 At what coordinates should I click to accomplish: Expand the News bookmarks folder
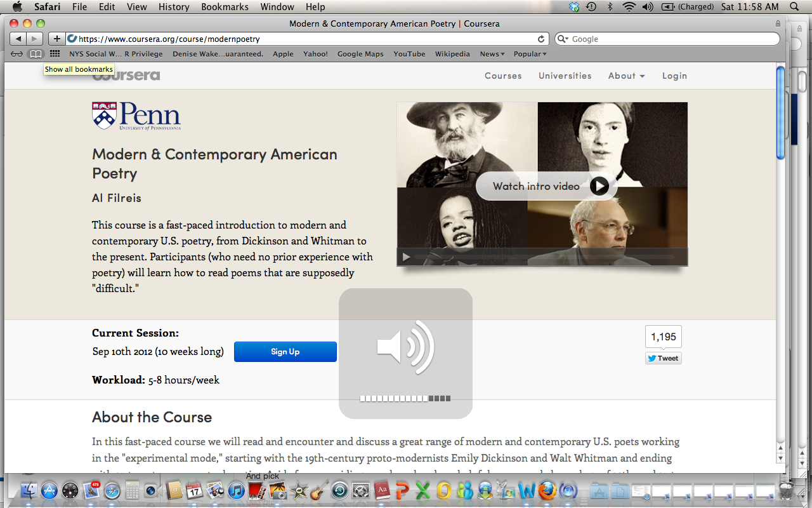[x=492, y=54]
